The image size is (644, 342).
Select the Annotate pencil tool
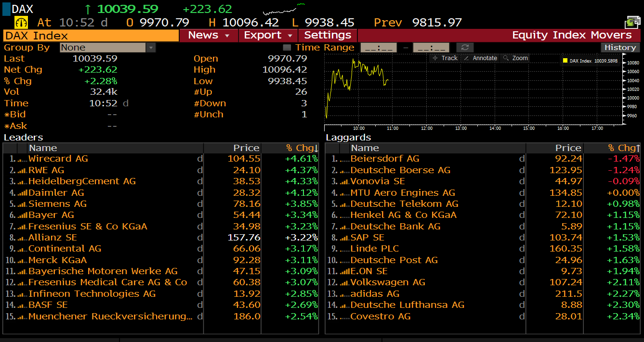point(480,58)
